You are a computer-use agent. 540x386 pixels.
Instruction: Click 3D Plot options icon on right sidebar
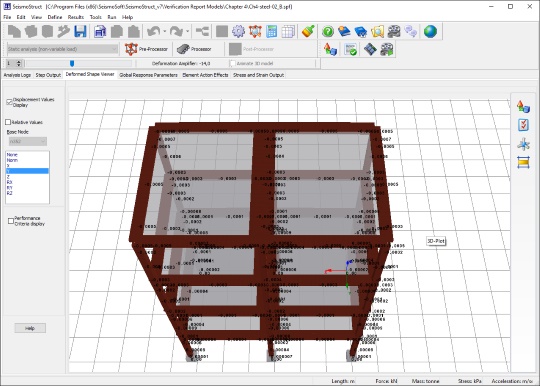pos(523,107)
